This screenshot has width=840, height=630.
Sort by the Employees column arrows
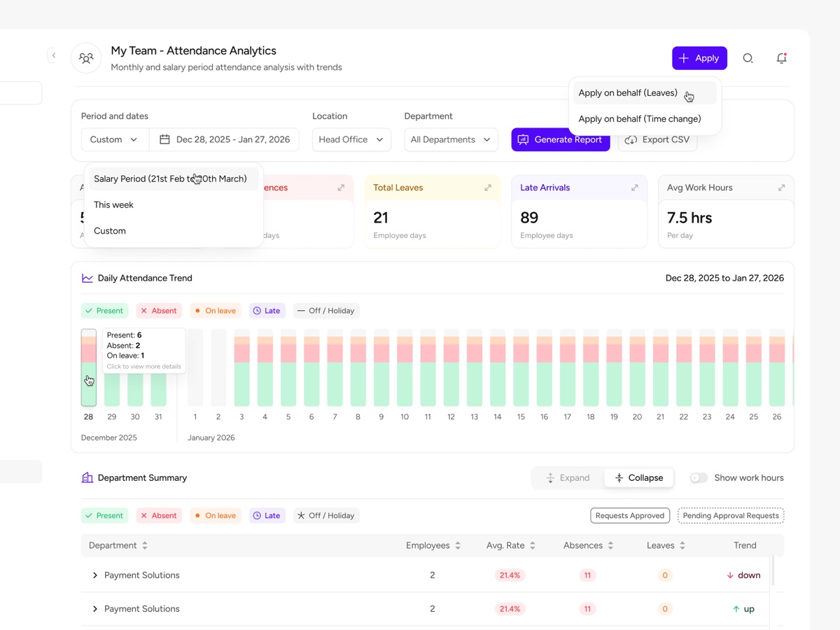[x=458, y=545]
